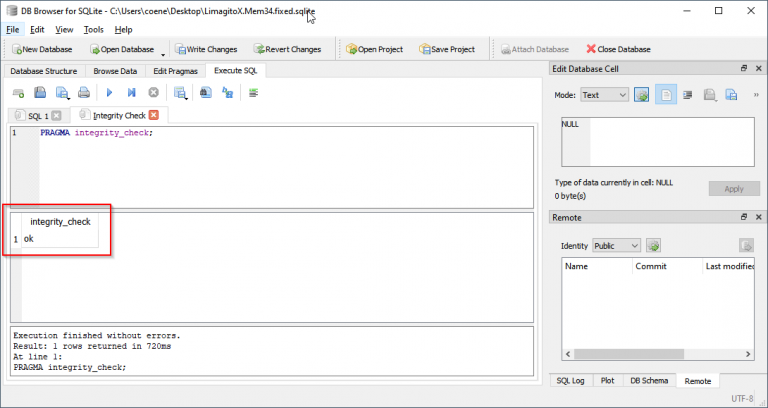Open the find in editor binoculars icon
Viewport: 768px width, 408px height.
pos(206,93)
